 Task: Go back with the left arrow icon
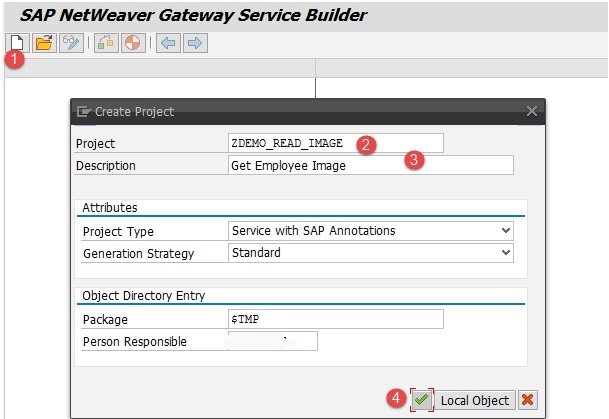coord(168,43)
